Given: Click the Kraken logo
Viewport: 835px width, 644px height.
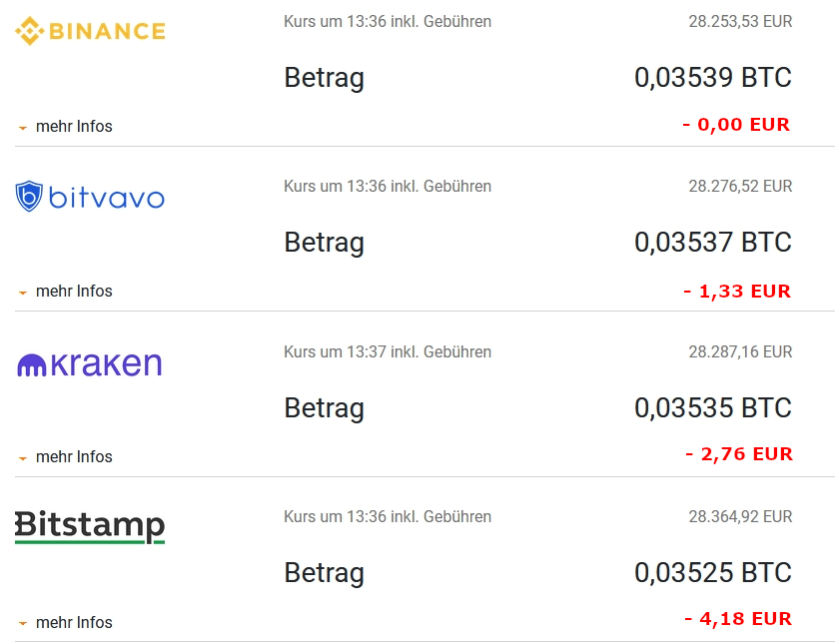Looking at the screenshot, I should coord(90,363).
